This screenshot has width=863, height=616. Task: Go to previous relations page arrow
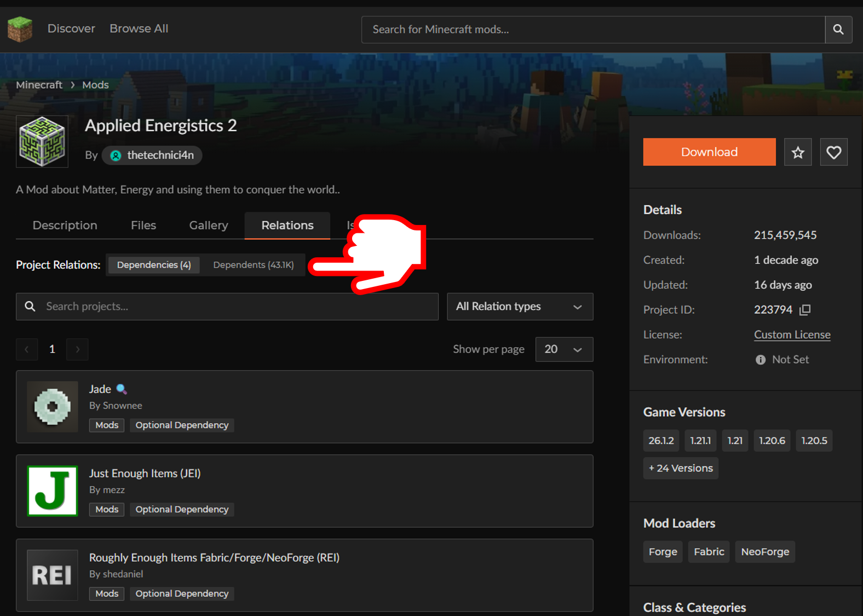[x=27, y=349]
